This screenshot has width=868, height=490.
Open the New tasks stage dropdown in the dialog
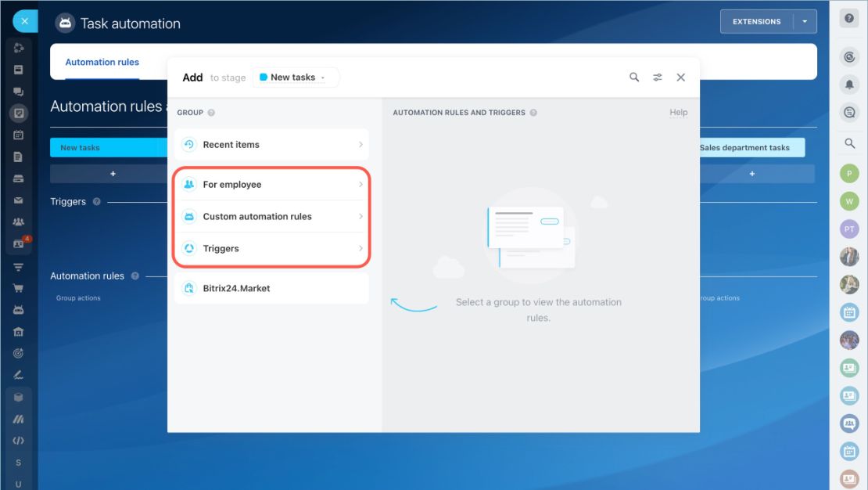tap(296, 77)
